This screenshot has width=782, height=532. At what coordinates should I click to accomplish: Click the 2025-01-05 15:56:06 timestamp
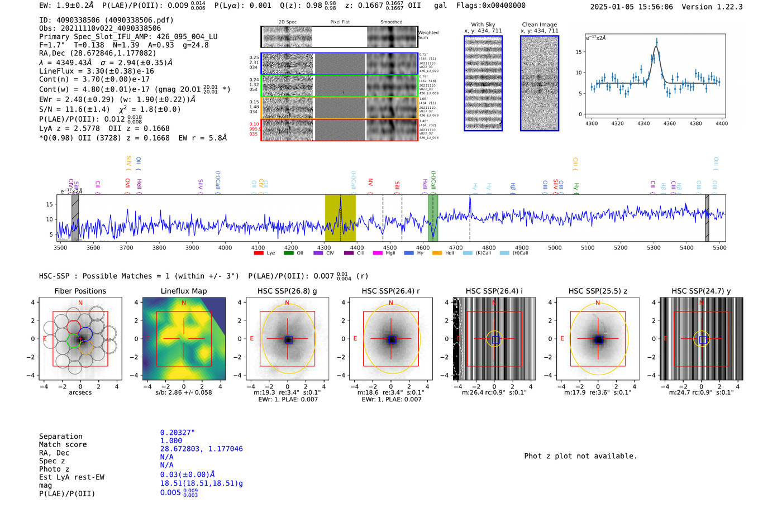631,7
